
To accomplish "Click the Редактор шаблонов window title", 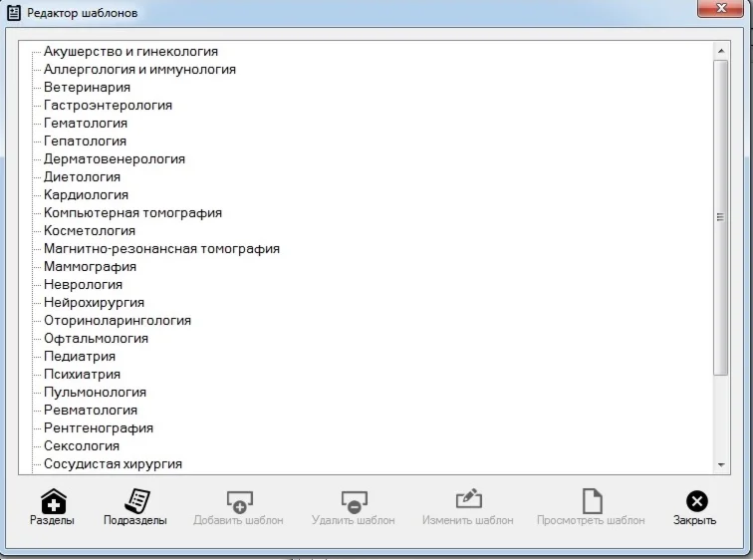I will (82, 13).
